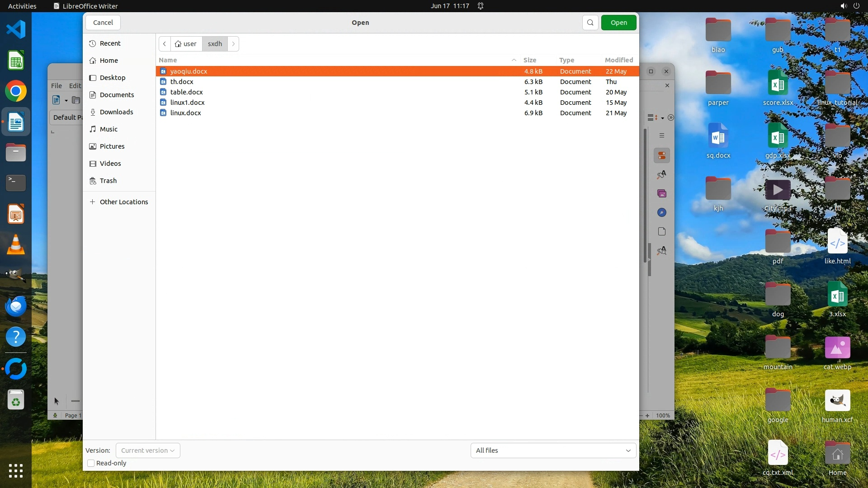Click the Cancel button
868x488 pixels.
tap(103, 23)
